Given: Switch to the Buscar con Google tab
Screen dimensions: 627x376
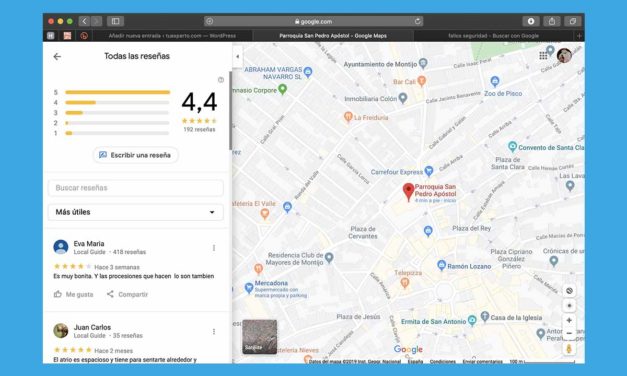Looking at the screenshot, I should coord(493,36).
